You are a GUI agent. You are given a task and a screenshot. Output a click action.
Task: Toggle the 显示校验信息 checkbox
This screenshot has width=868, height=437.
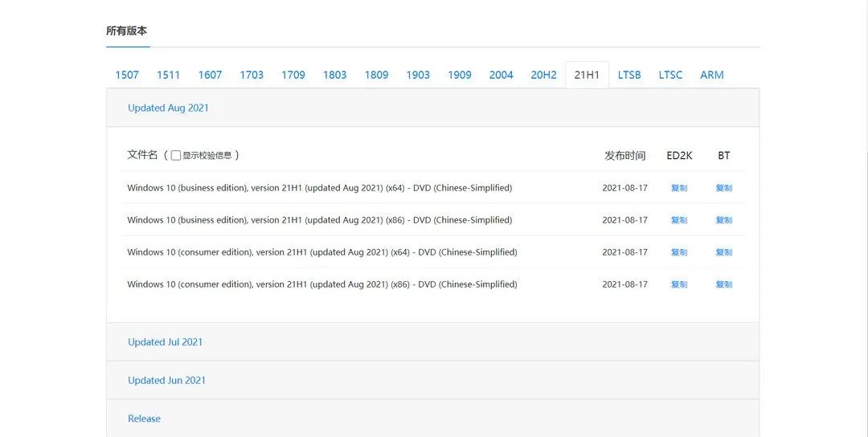(176, 156)
